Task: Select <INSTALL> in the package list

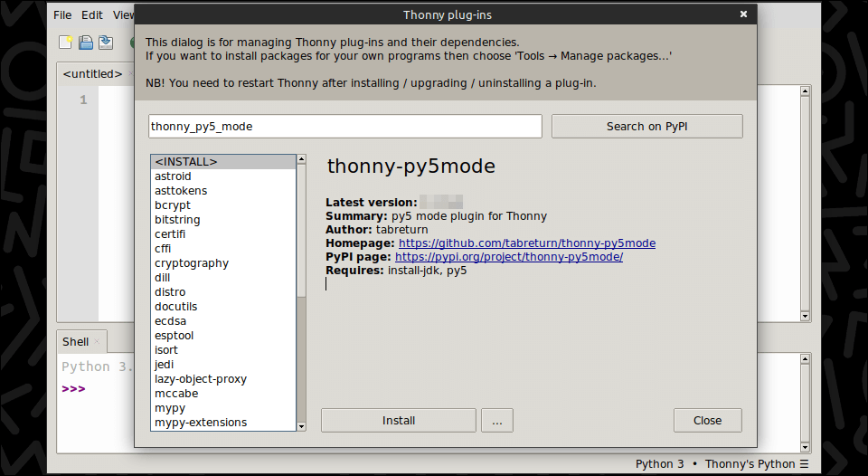Action: click(223, 162)
